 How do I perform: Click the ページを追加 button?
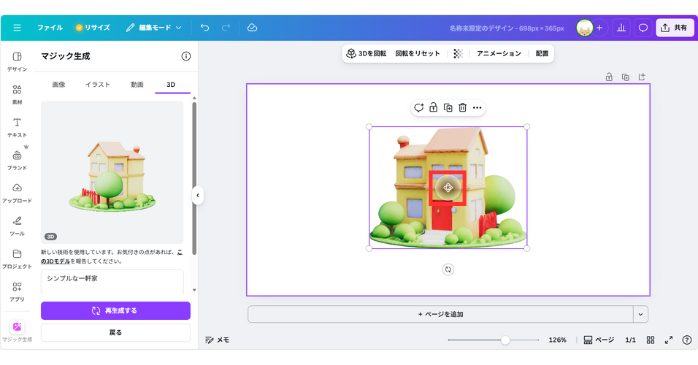(x=440, y=314)
